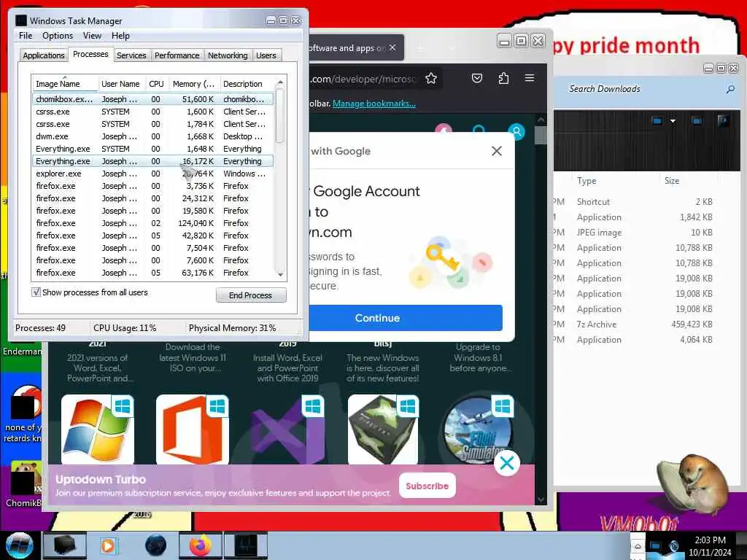Switch to the Networking tab
The height and width of the screenshot is (560, 747).
pyautogui.click(x=228, y=55)
